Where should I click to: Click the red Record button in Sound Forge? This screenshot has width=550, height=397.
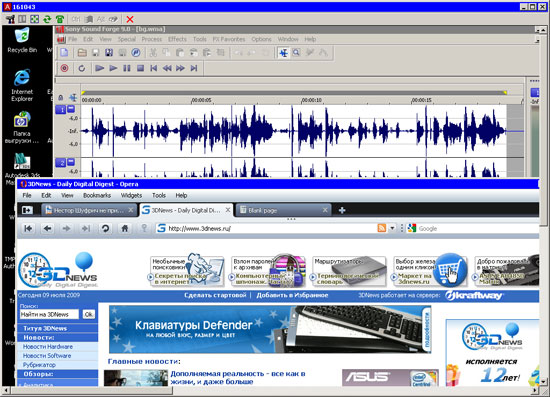tap(65, 68)
